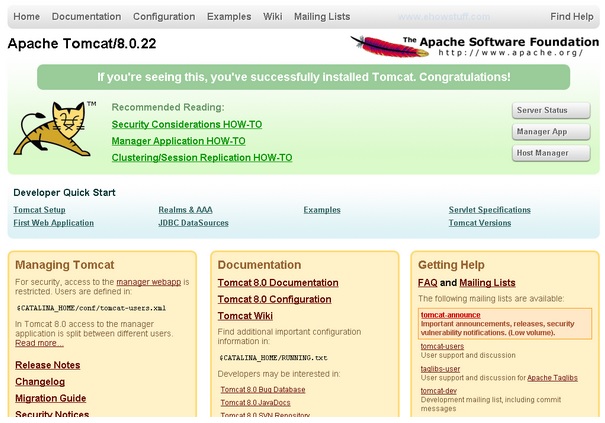Image resolution: width=605 pixels, height=423 pixels.
Task: Open the Release Notes link
Action: tap(48, 365)
